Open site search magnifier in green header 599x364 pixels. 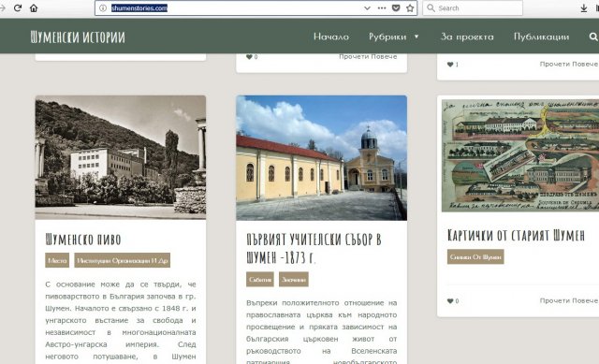(x=592, y=36)
